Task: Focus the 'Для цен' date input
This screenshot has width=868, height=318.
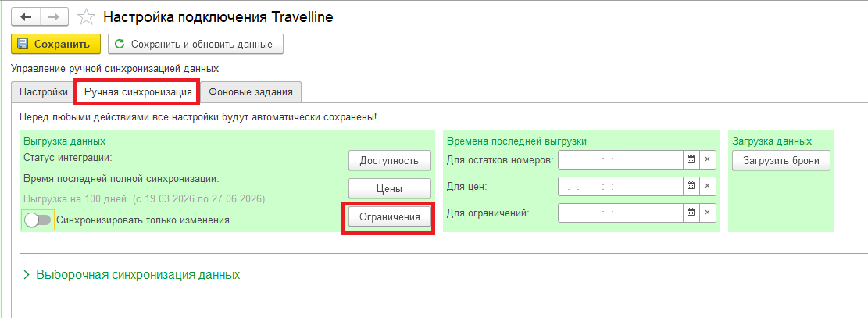Action: tap(620, 186)
